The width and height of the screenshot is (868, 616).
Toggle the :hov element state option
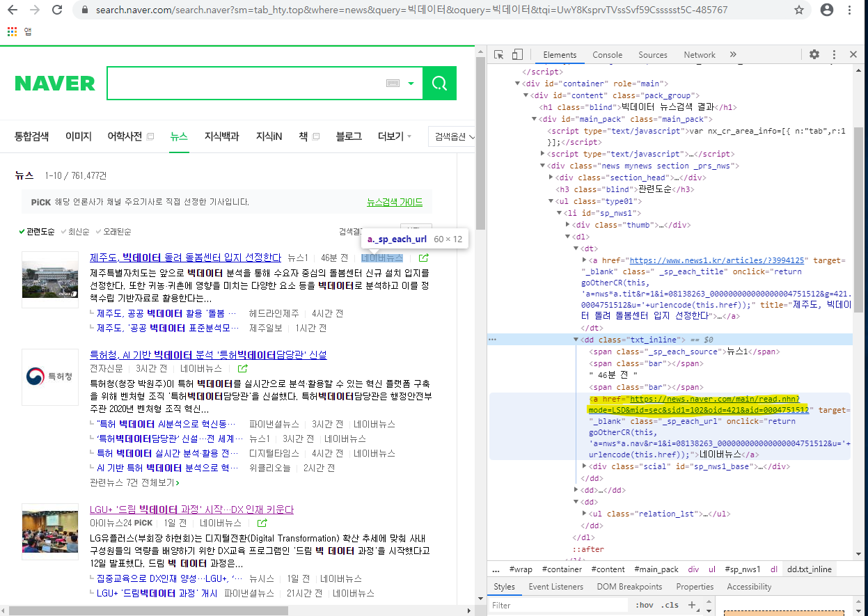pyautogui.click(x=644, y=605)
